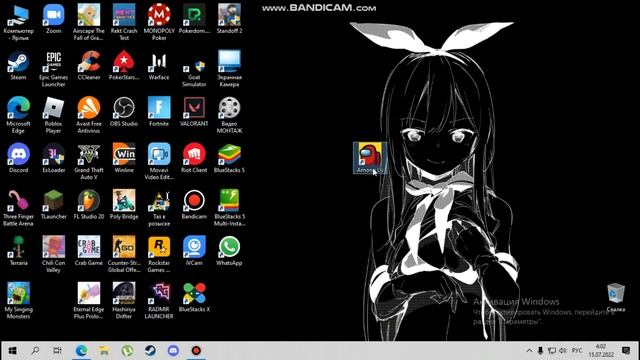The height and width of the screenshot is (360, 640).
Task: Select the Roblox Player desktop icon
Action: tap(53, 116)
